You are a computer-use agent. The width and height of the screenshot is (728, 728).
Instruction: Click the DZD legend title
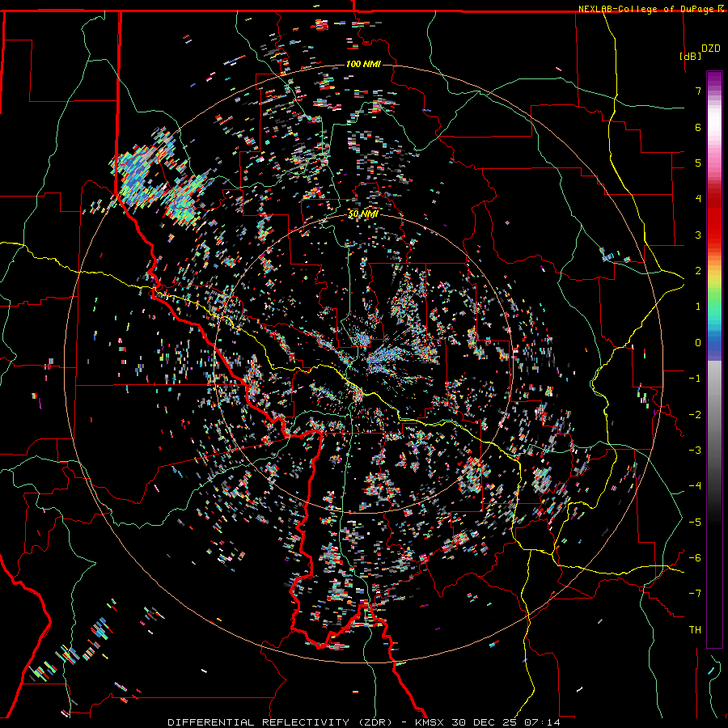click(x=710, y=49)
